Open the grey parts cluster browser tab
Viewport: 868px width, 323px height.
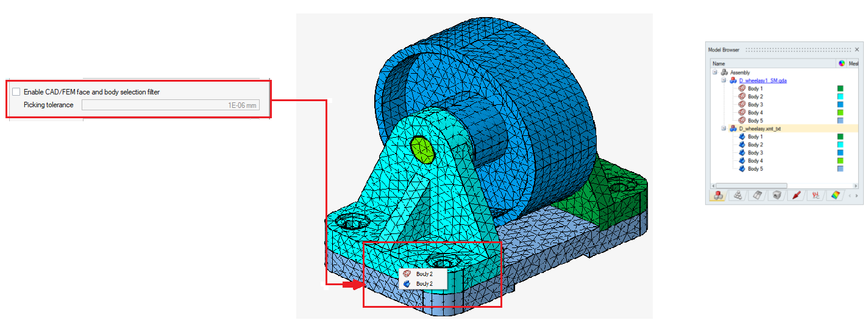[x=738, y=196]
